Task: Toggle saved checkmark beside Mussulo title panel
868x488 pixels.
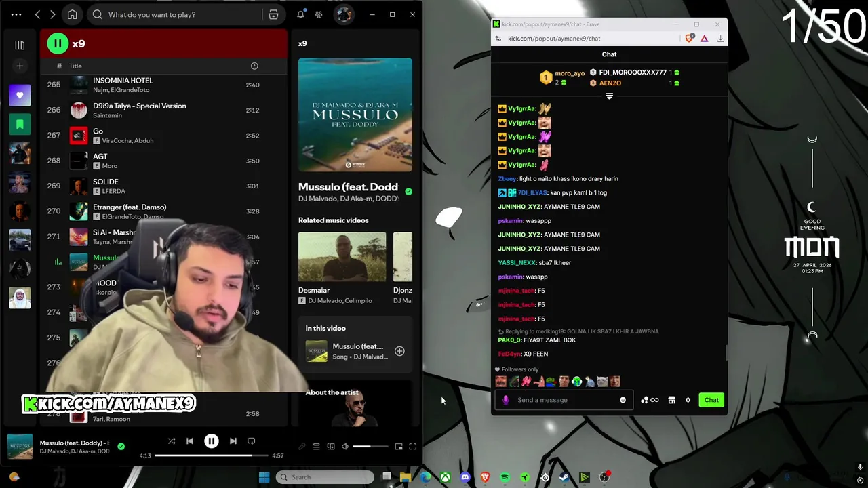Action: 408,192
